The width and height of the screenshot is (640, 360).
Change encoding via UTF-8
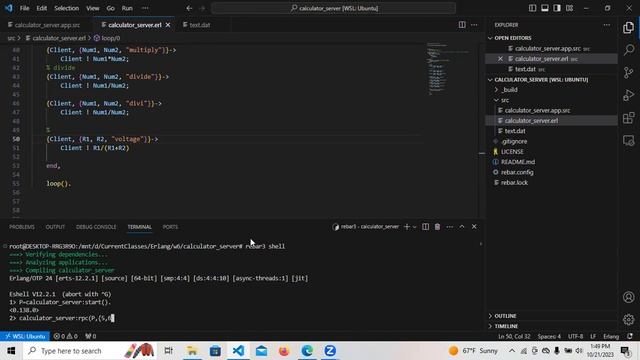576,336
